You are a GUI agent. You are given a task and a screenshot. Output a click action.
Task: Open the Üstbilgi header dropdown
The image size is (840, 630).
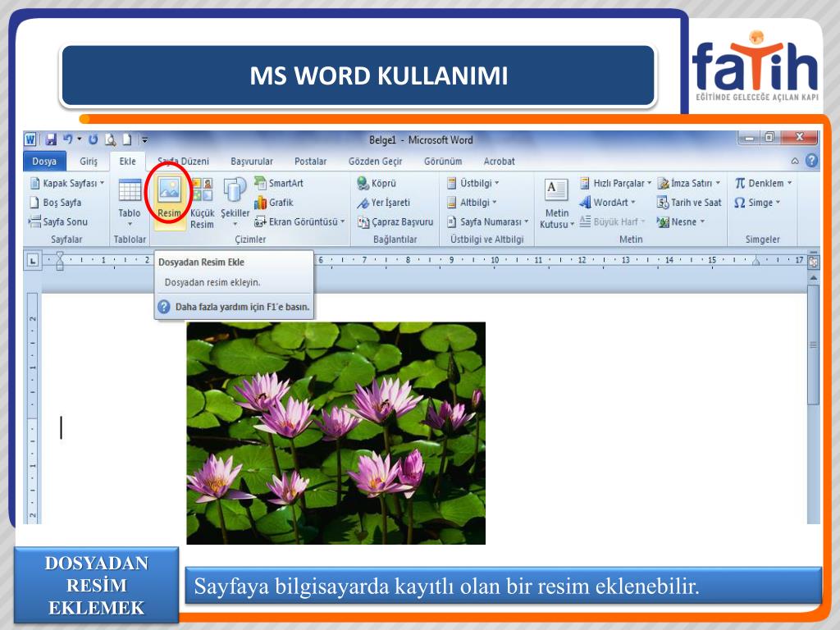click(x=473, y=183)
